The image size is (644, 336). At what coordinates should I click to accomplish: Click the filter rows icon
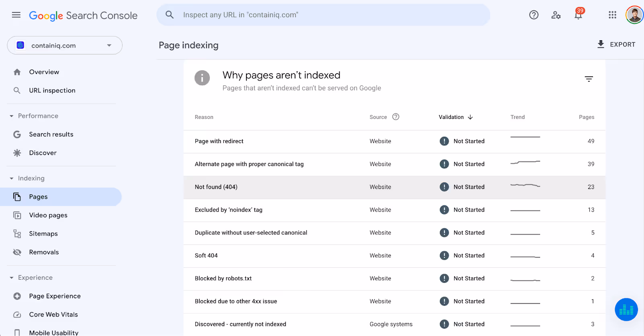pyautogui.click(x=589, y=79)
